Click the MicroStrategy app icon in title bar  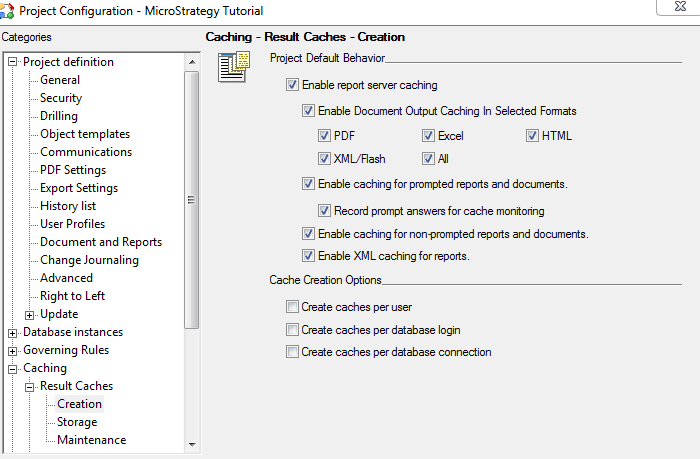tap(7, 10)
